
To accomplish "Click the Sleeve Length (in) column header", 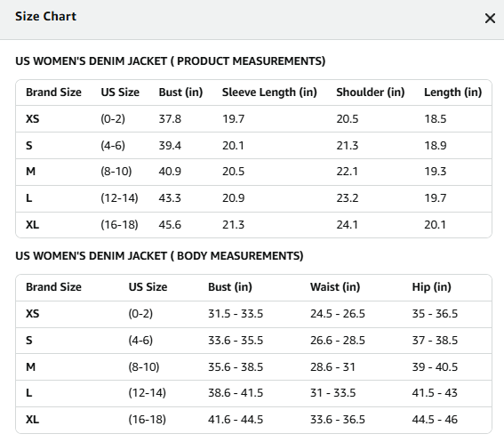I will (x=269, y=92).
